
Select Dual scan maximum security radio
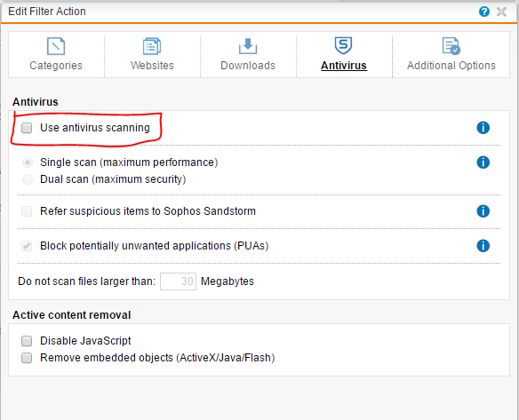tap(28, 179)
